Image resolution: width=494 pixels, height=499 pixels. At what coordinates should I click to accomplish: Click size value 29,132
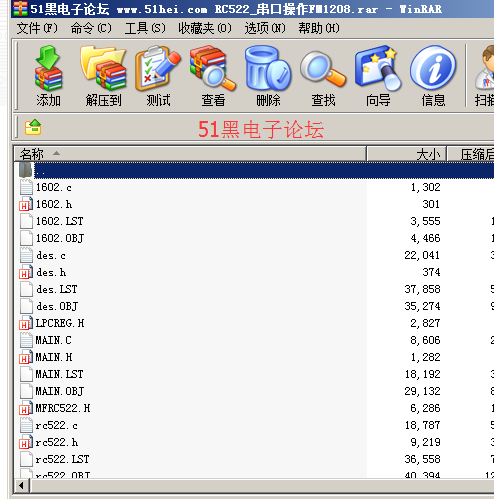[x=422, y=391]
